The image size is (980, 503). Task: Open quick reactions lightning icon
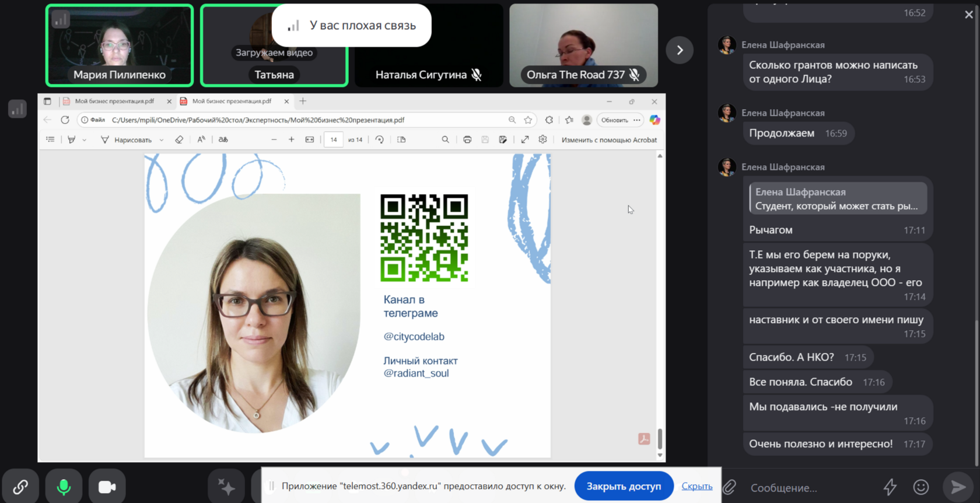coord(890,487)
